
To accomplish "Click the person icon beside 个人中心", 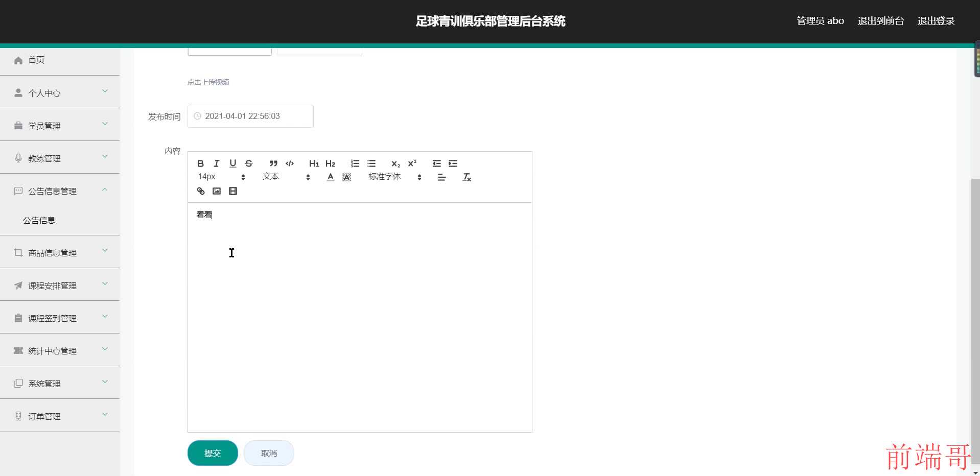I will coord(18,92).
